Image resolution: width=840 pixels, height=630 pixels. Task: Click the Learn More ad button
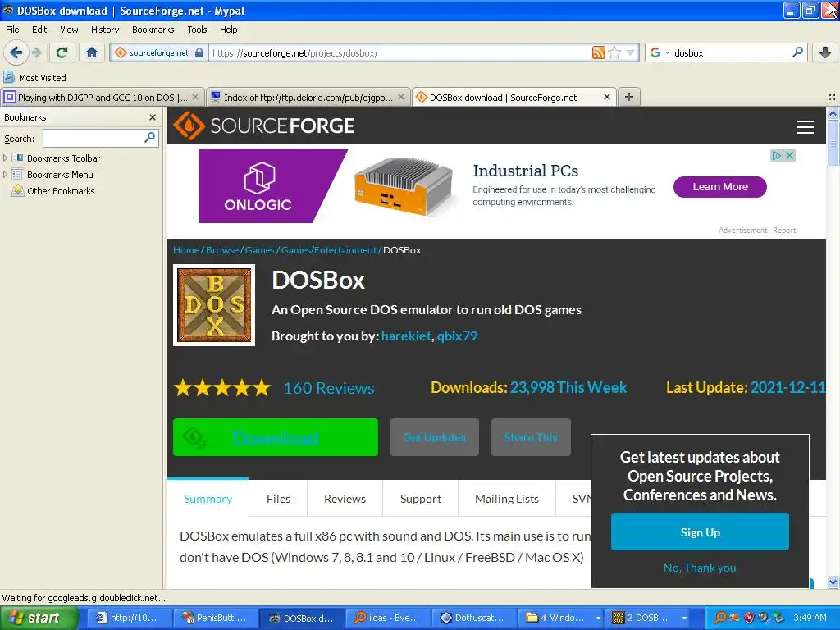click(x=720, y=187)
